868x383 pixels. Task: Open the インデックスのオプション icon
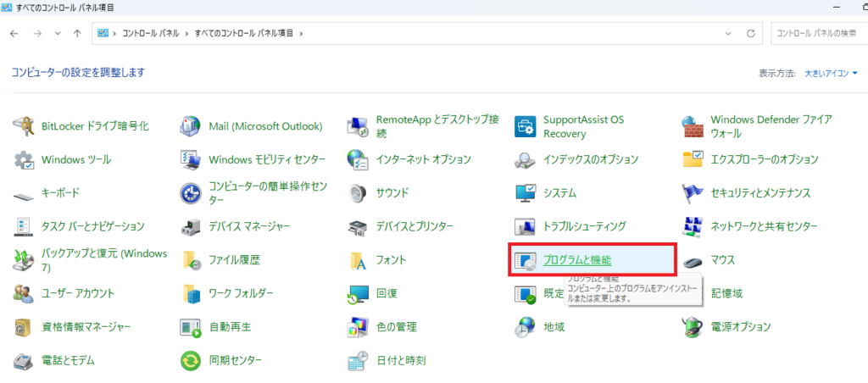pos(525,160)
